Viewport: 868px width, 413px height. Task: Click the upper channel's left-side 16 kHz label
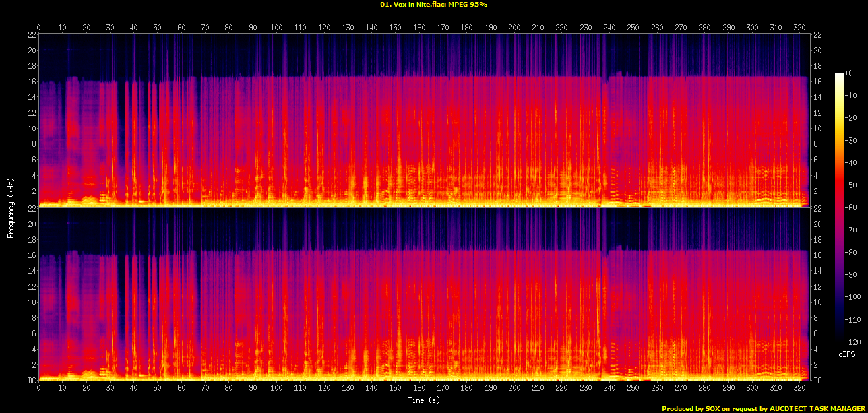tap(32, 82)
